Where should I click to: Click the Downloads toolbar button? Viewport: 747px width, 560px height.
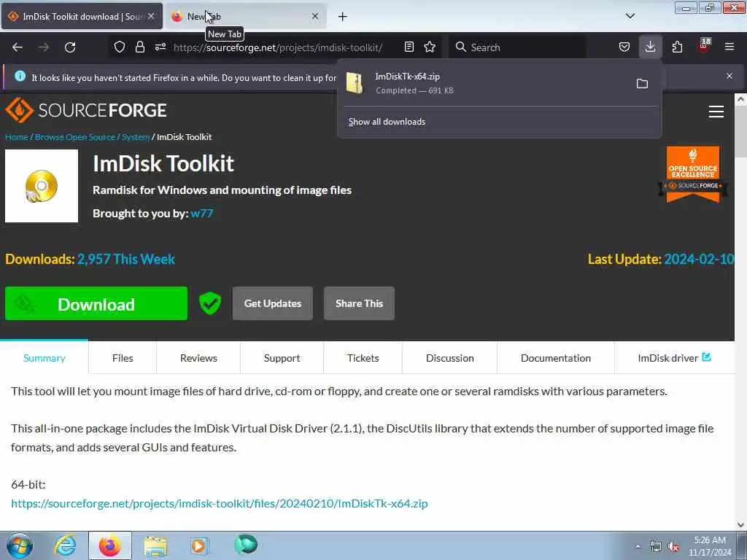click(x=650, y=47)
